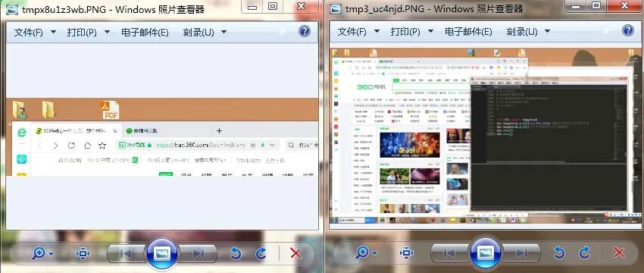Rotate clockwise in the left viewer

(x=261, y=254)
